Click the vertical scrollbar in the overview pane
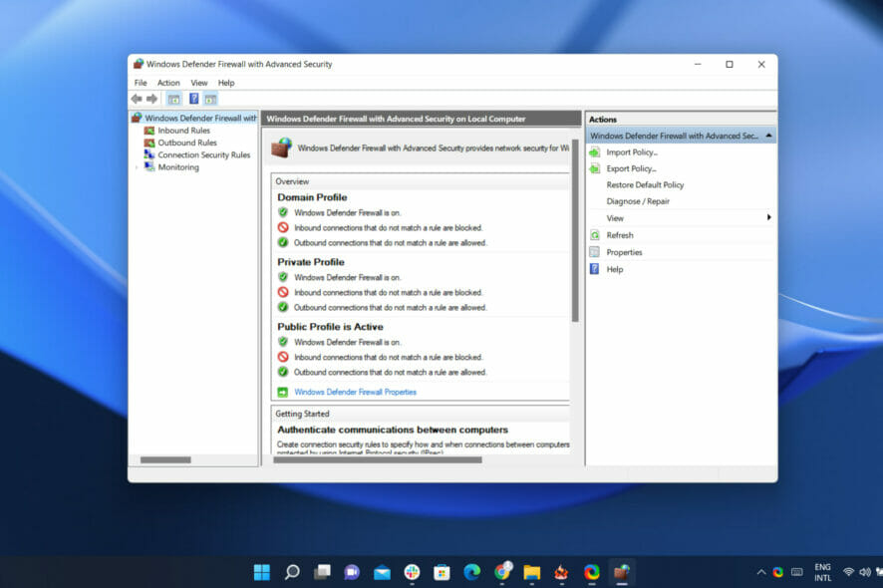The height and width of the screenshot is (588, 883). [575, 231]
